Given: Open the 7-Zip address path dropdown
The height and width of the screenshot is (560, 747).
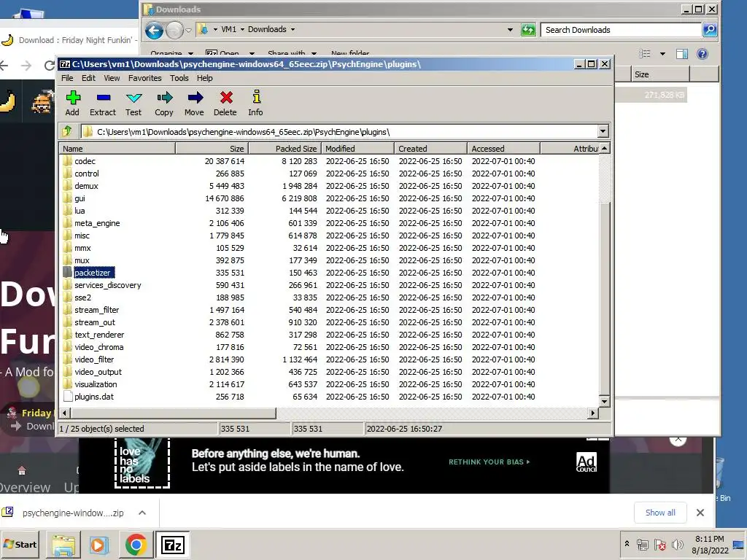Looking at the screenshot, I should pos(603,131).
